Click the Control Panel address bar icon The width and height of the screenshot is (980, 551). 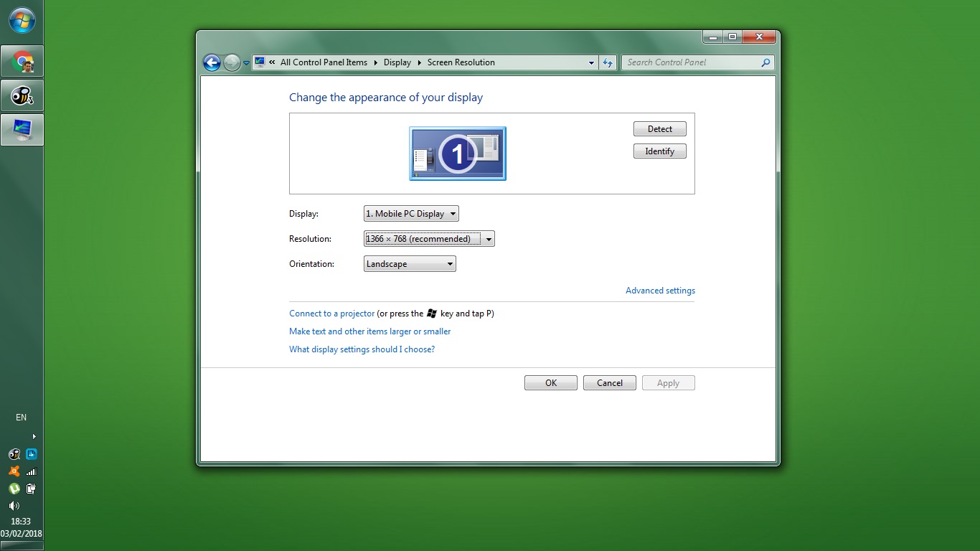260,62
